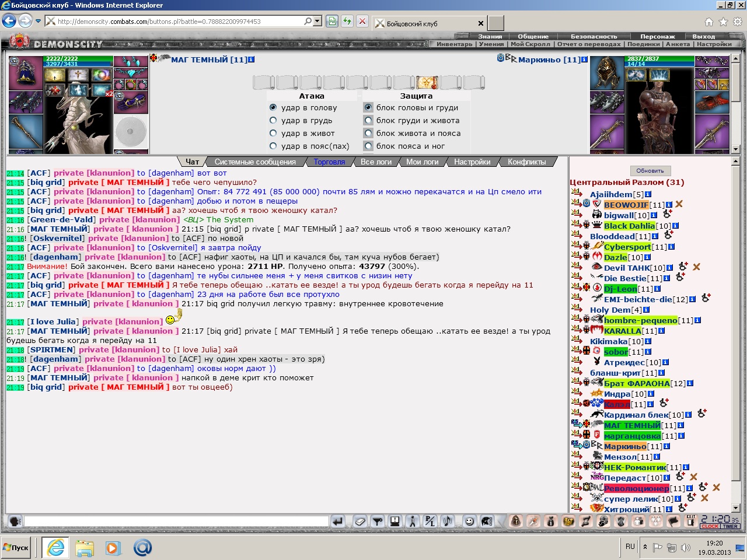The width and height of the screenshot is (747, 560).
Task: Toggle the sound speaker icon in chat toolbar
Action: [x=448, y=521]
